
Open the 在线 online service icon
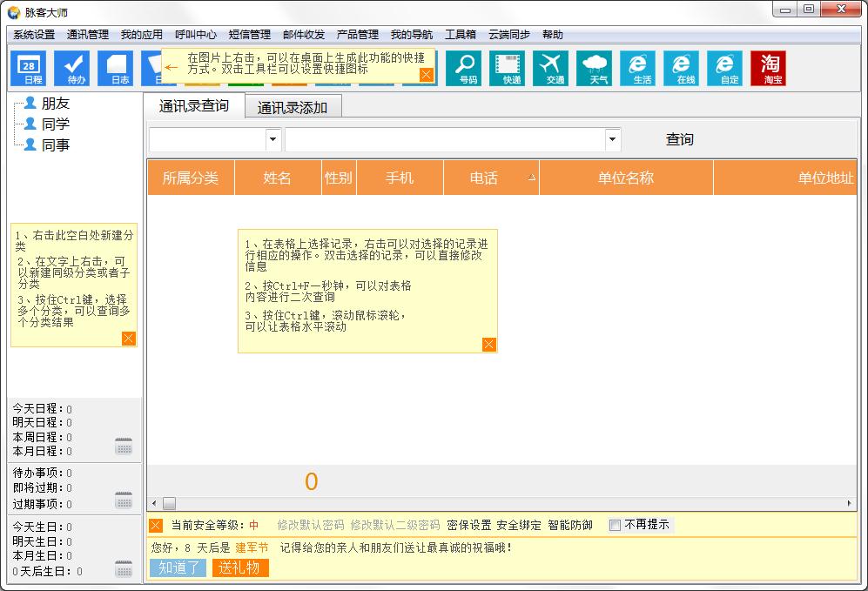coord(681,68)
